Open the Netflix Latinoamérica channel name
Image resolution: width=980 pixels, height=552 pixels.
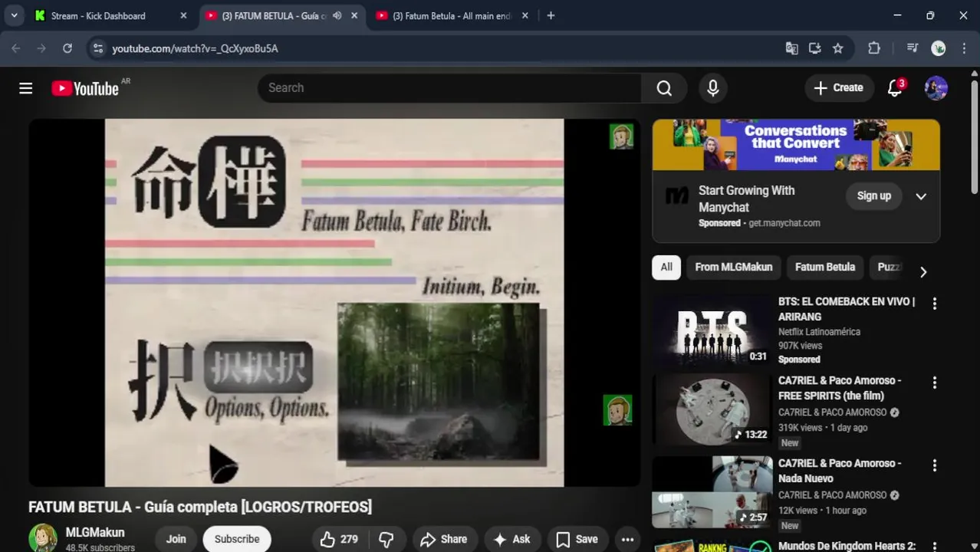tap(819, 332)
